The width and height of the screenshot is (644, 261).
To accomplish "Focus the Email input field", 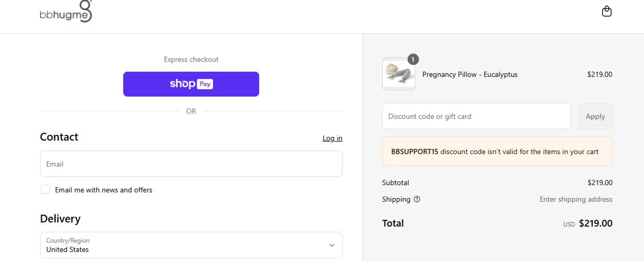I will [191, 164].
